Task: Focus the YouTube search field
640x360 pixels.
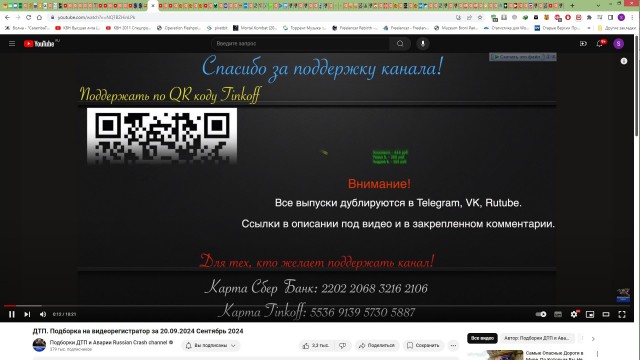Action: click(300, 44)
